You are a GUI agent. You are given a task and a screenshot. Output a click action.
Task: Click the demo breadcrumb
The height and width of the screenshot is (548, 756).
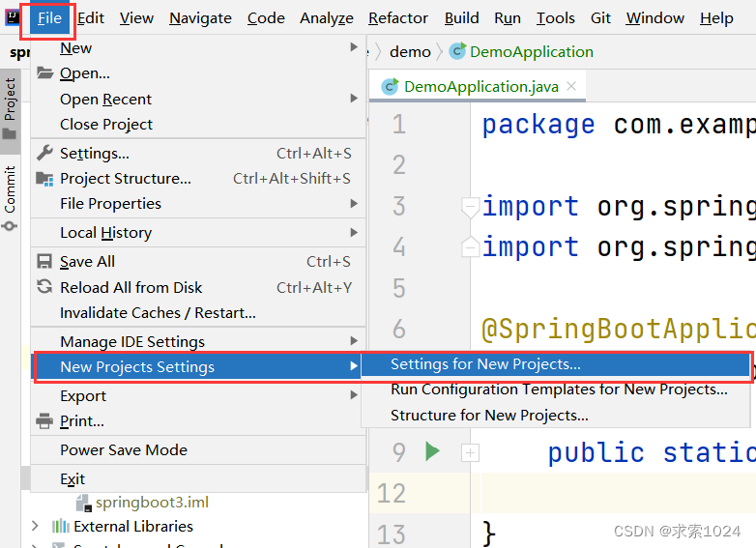click(410, 51)
